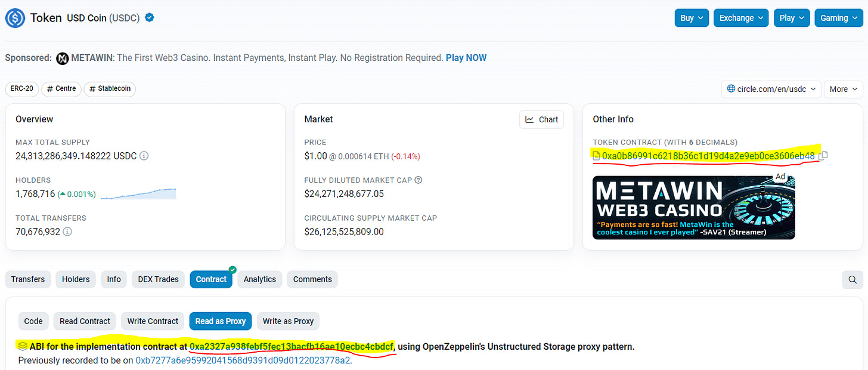Click help icon next to Fully Diluted Market Cap

pyautogui.click(x=418, y=180)
